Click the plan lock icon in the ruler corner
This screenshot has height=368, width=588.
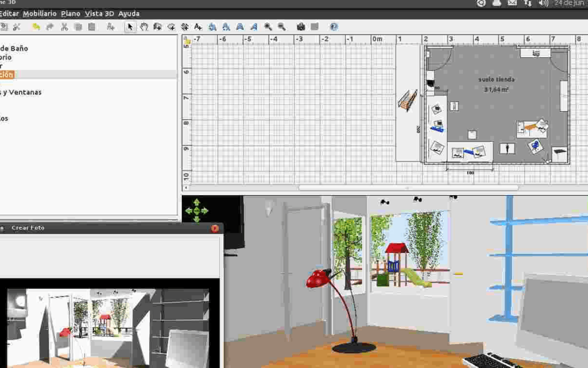tap(187, 40)
